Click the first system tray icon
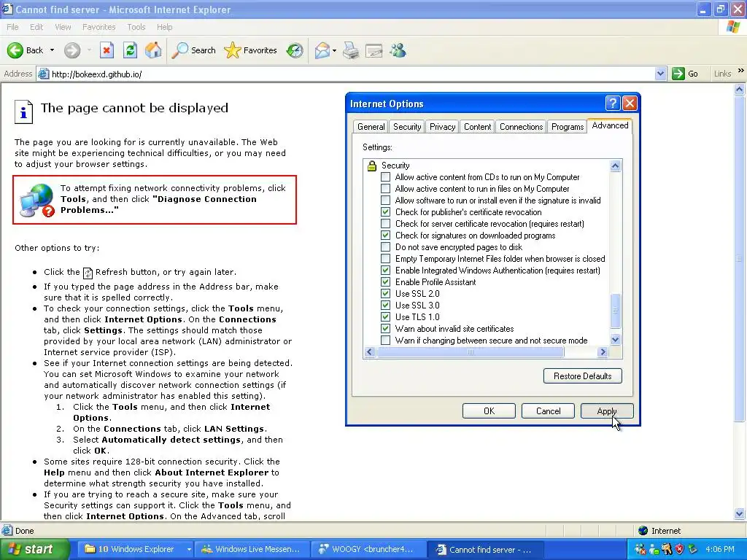The image size is (747, 560). click(x=640, y=549)
